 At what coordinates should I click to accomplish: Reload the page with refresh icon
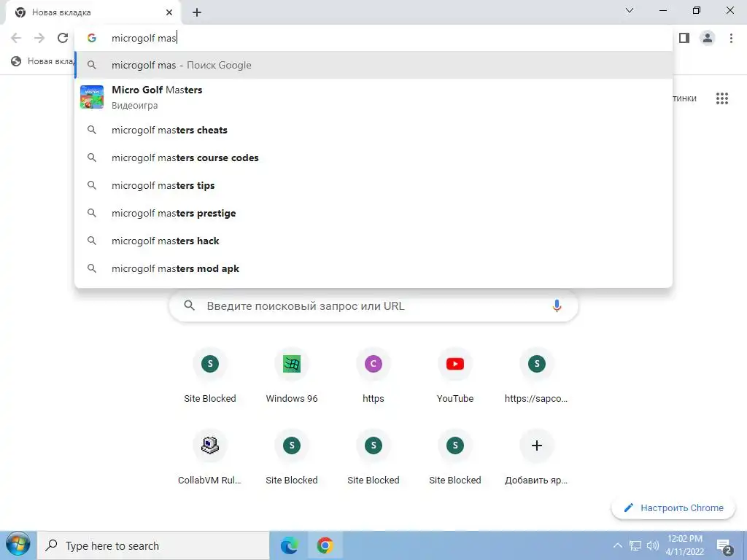coord(63,38)
